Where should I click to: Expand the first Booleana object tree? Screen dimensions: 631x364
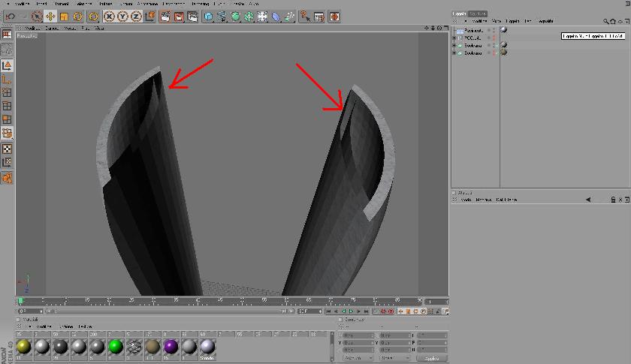click(454, 46)
